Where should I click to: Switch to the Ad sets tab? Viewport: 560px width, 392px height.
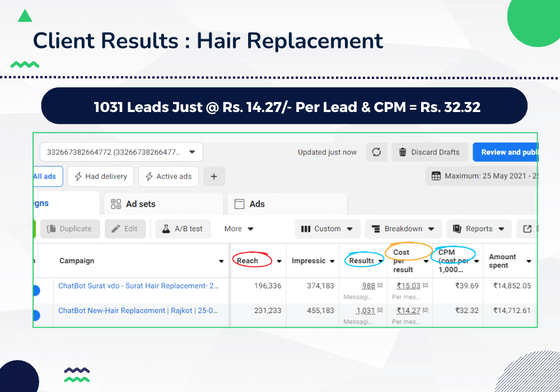[133, 204]
